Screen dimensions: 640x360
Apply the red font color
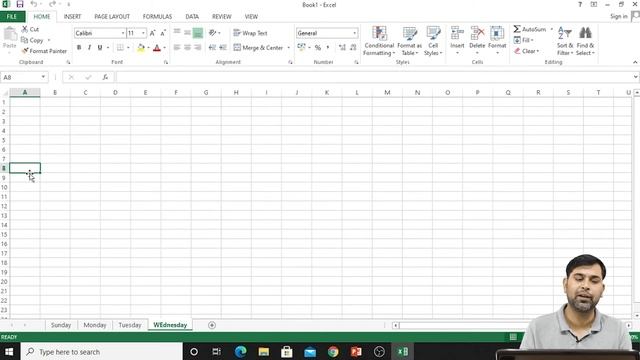(x=157, y=48)
